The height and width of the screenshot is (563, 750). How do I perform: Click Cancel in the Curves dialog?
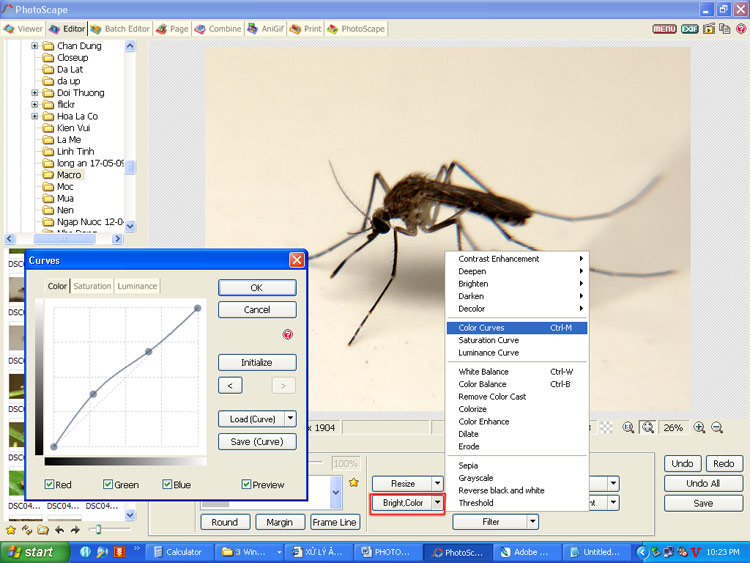pyautogui.click(x=257, y=309)
